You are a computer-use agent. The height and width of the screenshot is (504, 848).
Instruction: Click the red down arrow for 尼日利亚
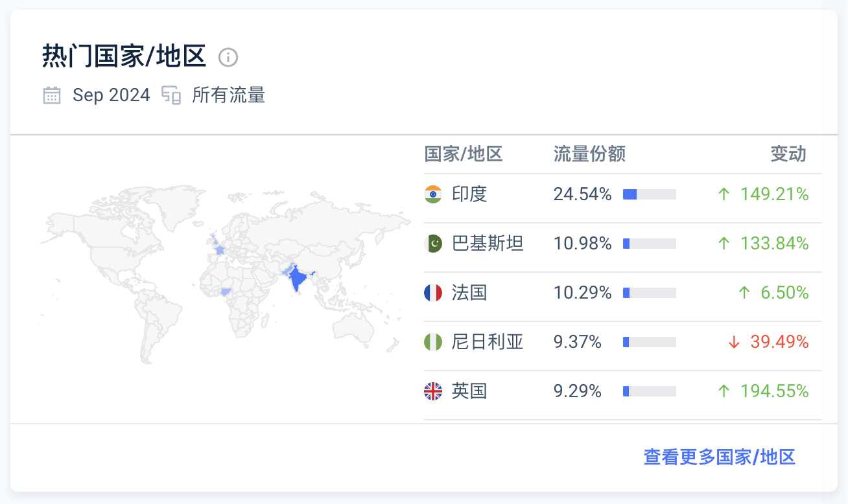[x=734, y=342]
